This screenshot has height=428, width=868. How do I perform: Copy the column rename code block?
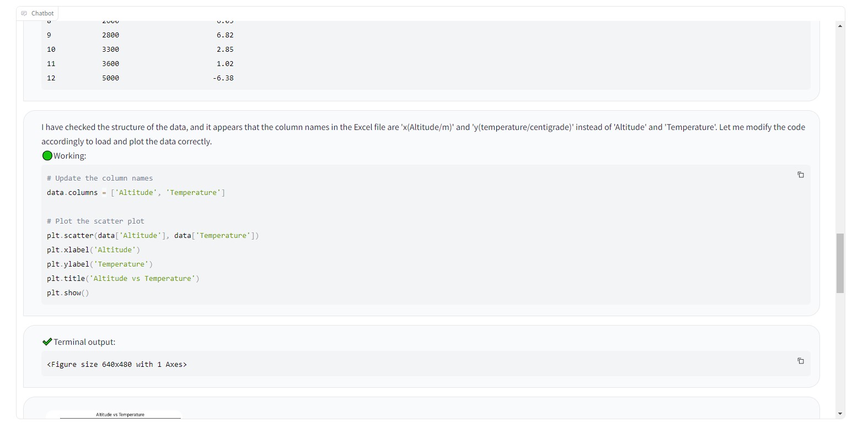tap(800, 175)
